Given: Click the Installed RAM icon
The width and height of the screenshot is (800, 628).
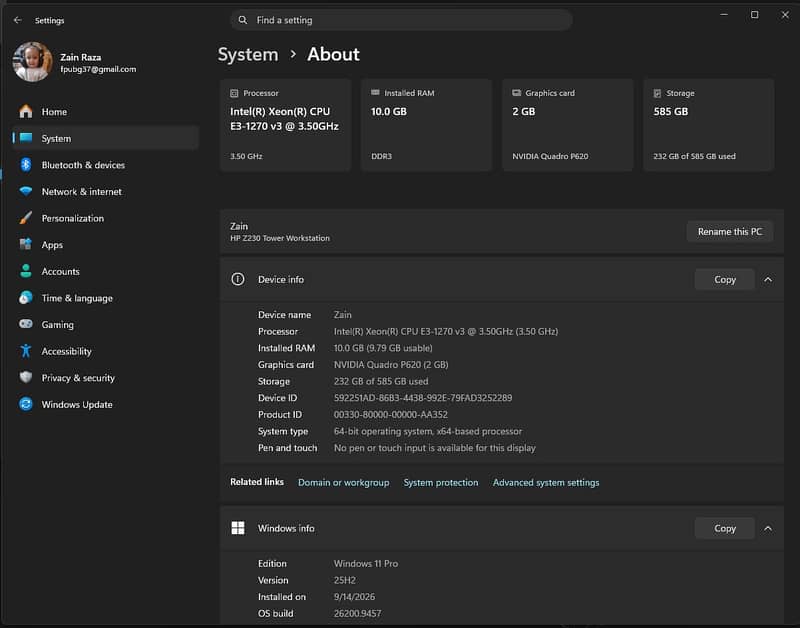Looking at the screenshot, I should pos(375,93).
